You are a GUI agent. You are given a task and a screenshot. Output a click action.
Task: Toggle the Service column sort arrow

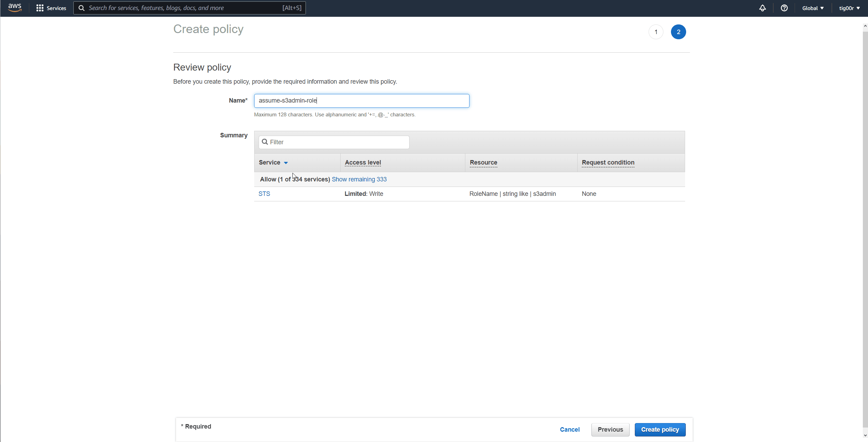point(286,163)
